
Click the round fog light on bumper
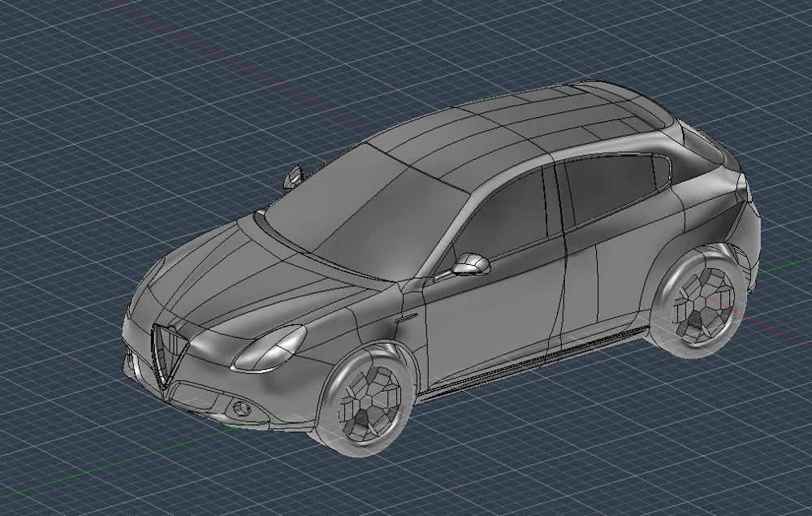241,408
